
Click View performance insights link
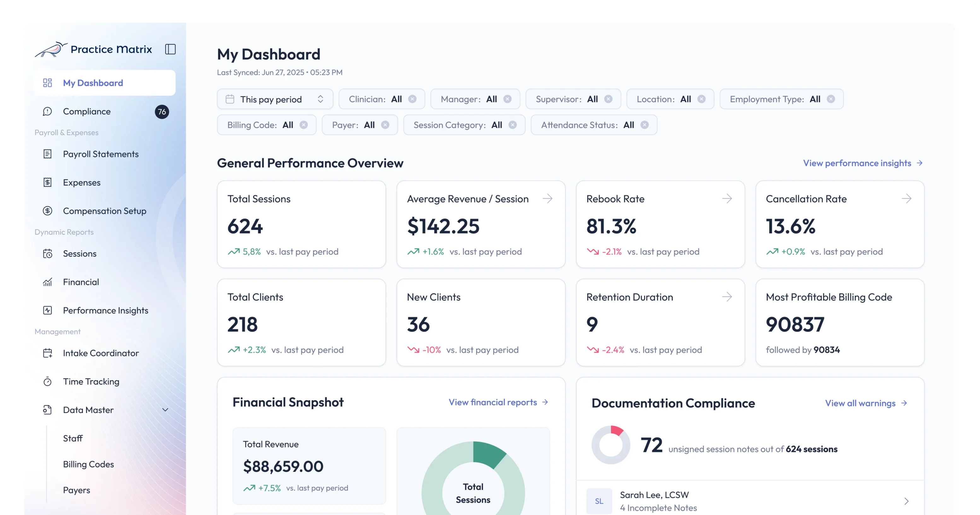coord(862,163)
